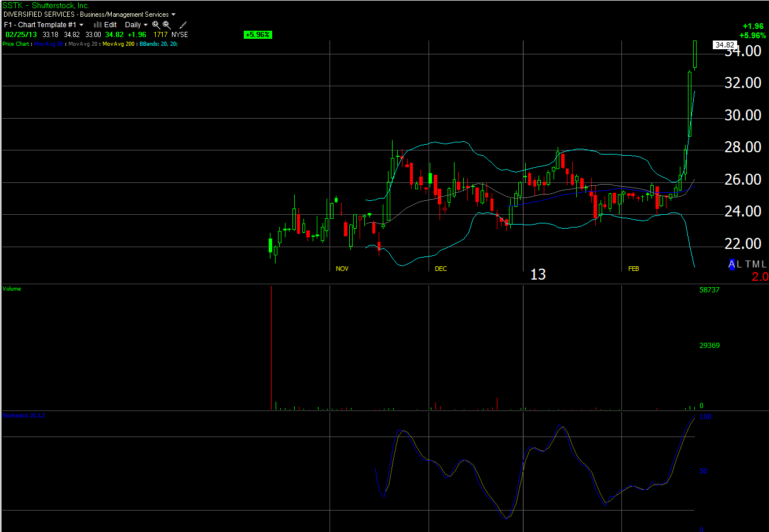Click the 30.00 price axis label
Image resolution: width=769 pixels, height=532 pixels.
click(x=743, y=116)
